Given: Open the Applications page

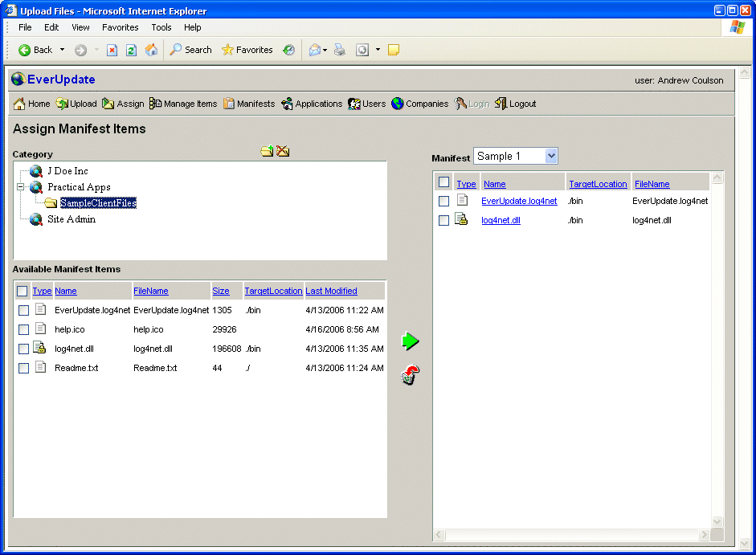Looking at the screenshot, I should pyautogui.click(x=312, y=104).
